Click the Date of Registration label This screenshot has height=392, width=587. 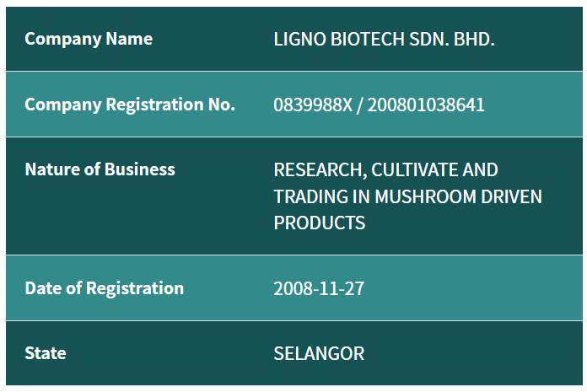point(104,288)
